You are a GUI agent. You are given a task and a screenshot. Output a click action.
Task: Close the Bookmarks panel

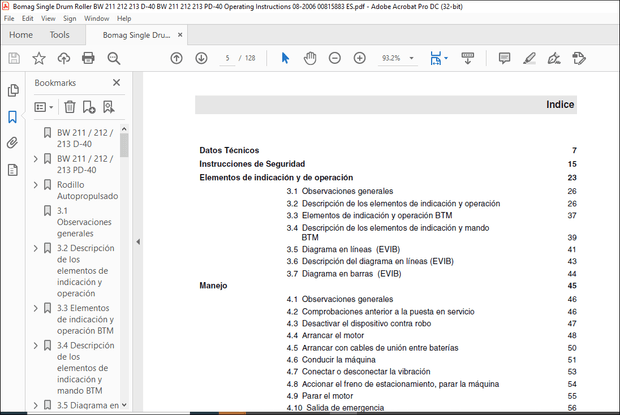[x=116, y=83]
